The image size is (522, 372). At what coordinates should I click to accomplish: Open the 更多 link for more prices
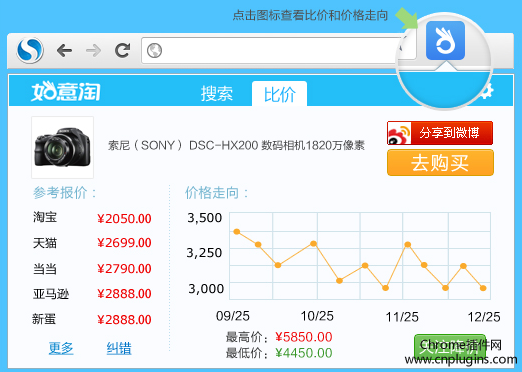(61, 348)
